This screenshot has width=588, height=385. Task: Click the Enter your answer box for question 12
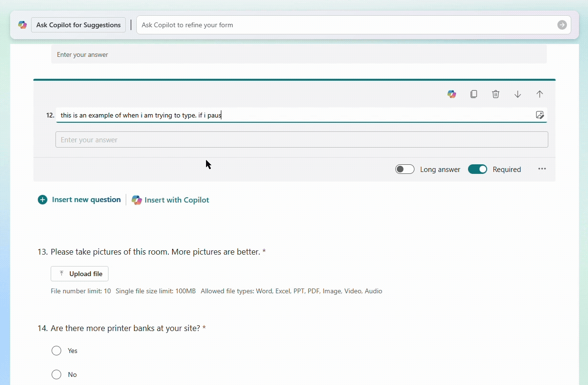pos(302,139)
